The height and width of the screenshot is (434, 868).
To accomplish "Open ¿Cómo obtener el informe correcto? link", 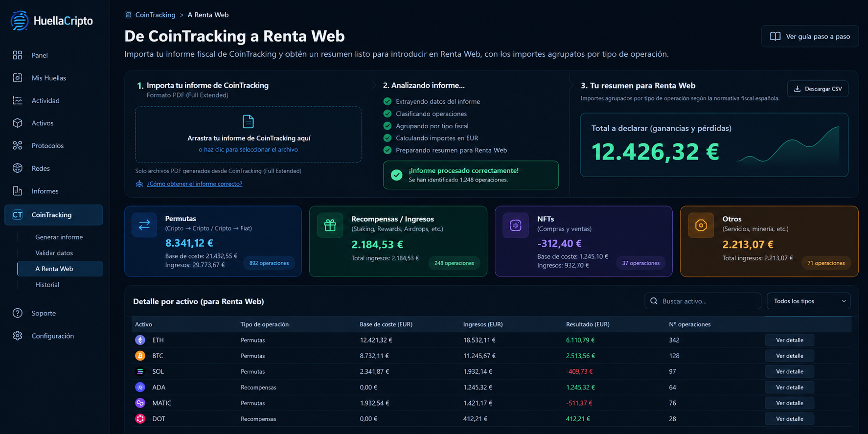I will 195,184.
